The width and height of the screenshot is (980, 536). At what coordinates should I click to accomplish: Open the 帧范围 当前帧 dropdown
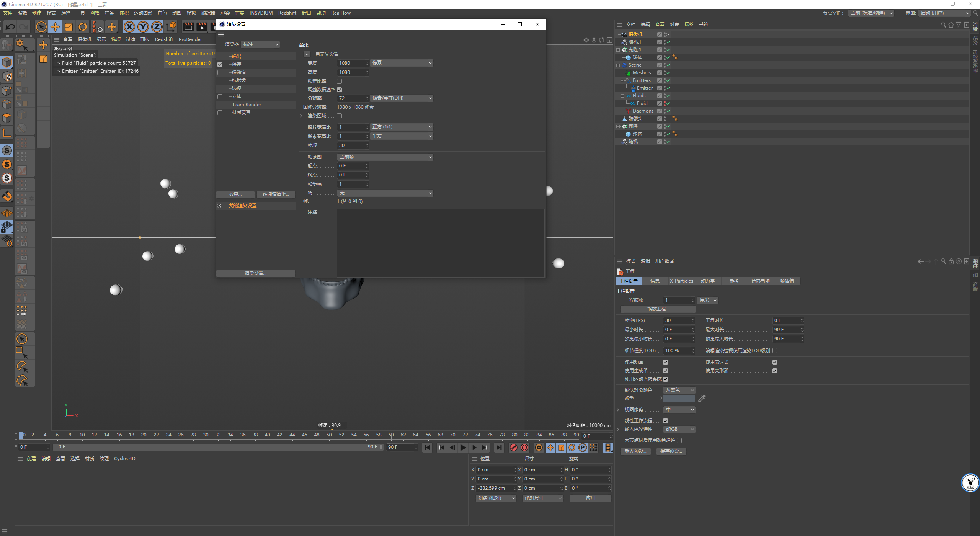385,157
